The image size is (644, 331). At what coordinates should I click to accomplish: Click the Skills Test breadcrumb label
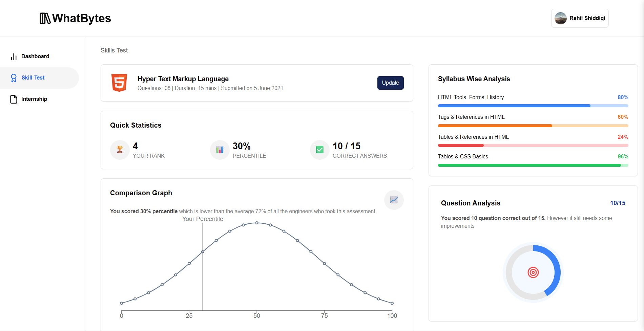pyautogui.click(x=114, y=50)
